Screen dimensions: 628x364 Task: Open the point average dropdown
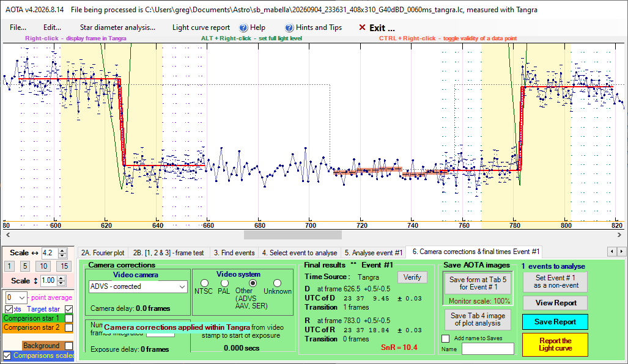coord(17,297)
